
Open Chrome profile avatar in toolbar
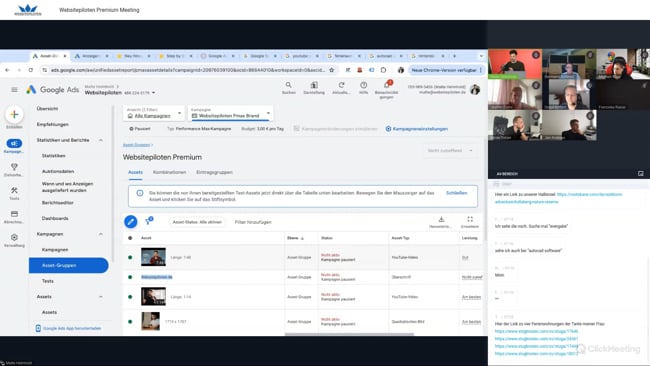400,70
